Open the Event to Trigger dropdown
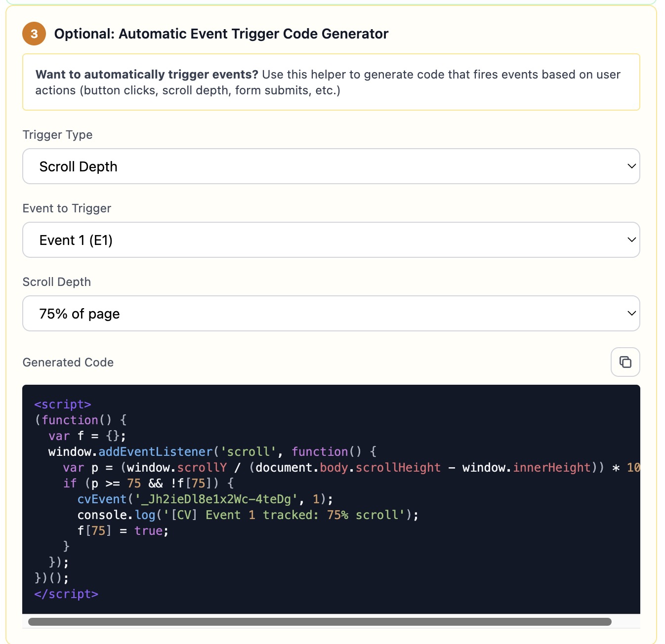The image size is (665, 644). 331,240
